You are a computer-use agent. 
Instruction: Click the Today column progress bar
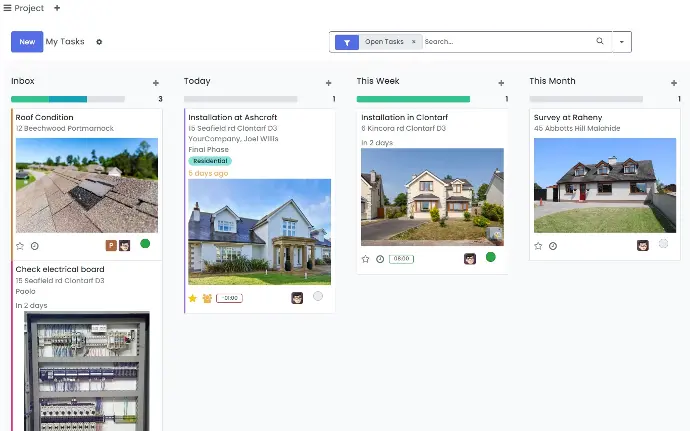pyautogui.click(x=241, y=99)
